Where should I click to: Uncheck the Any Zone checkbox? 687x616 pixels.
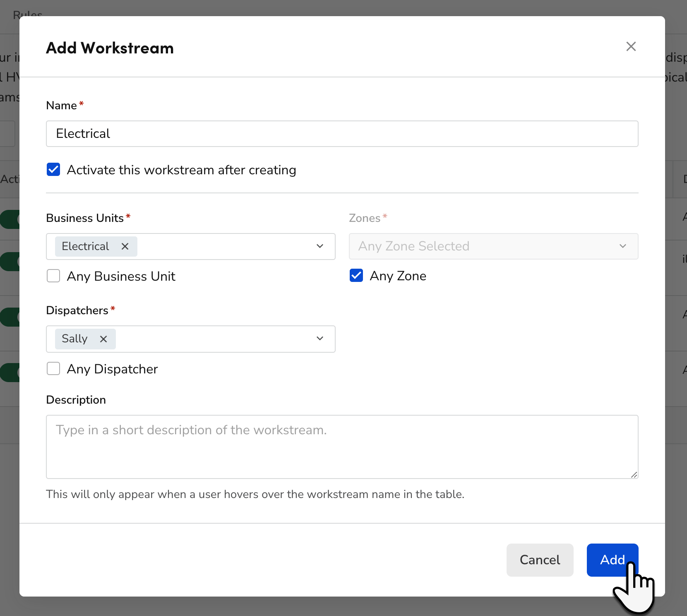tap(356, 276)
